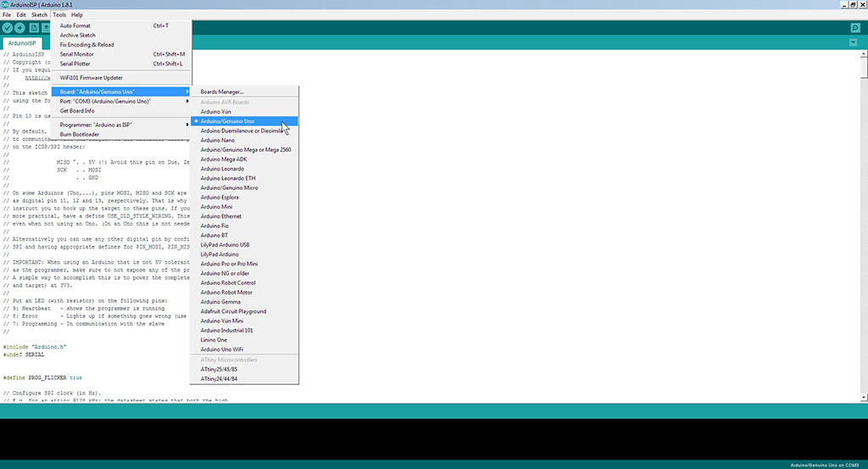Click the Verify sketch checkmark icon
868x469 pixels.
(x=7, y=28)
